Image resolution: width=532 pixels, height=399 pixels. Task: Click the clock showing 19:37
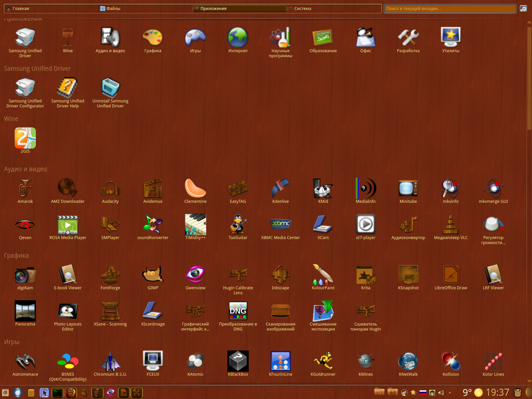point(497,393)
